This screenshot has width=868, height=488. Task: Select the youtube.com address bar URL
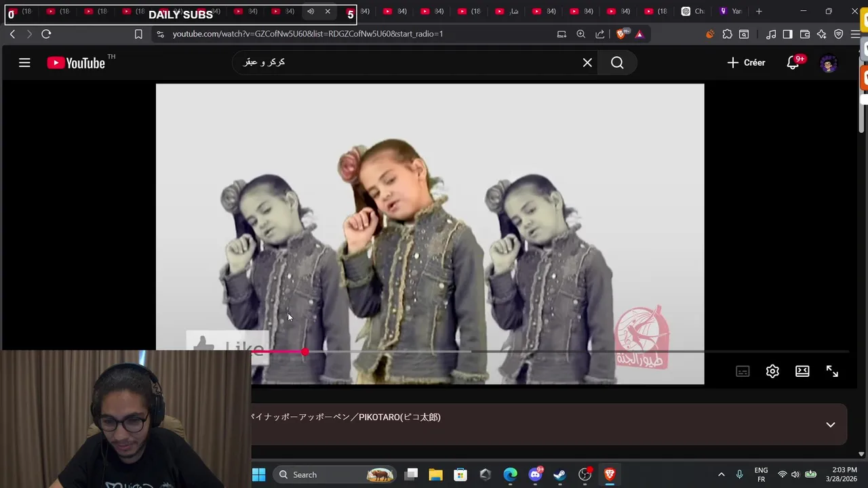308,34
